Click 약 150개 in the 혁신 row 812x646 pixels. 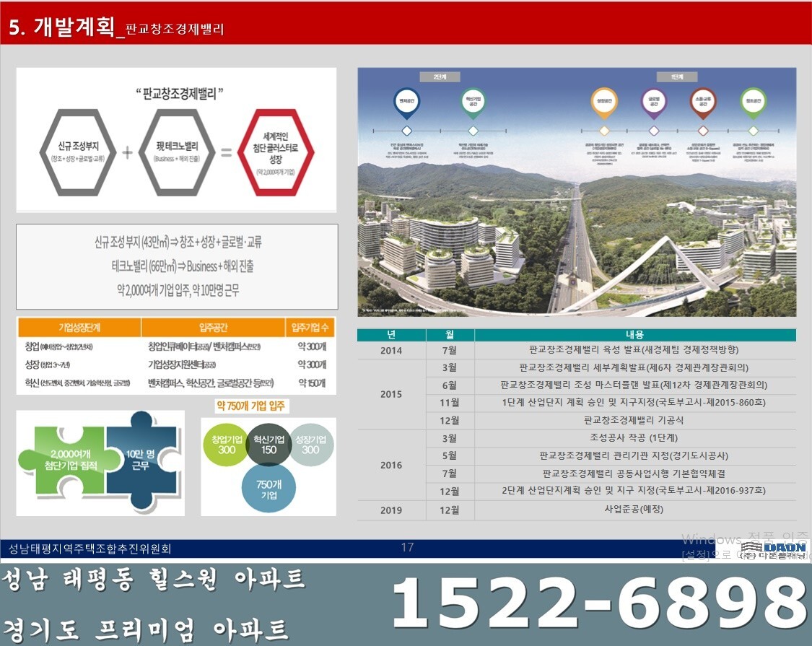click(312, 383)
